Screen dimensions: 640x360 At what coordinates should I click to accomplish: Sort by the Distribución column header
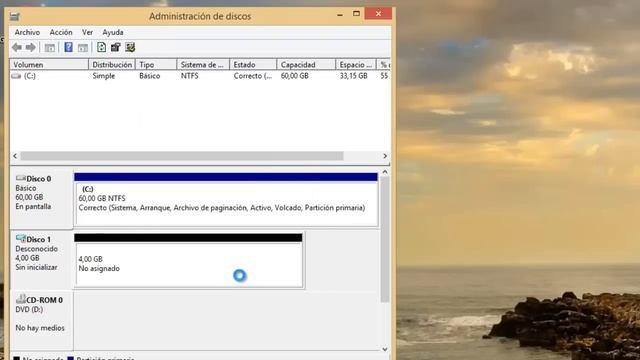click(x=112, y=64)
